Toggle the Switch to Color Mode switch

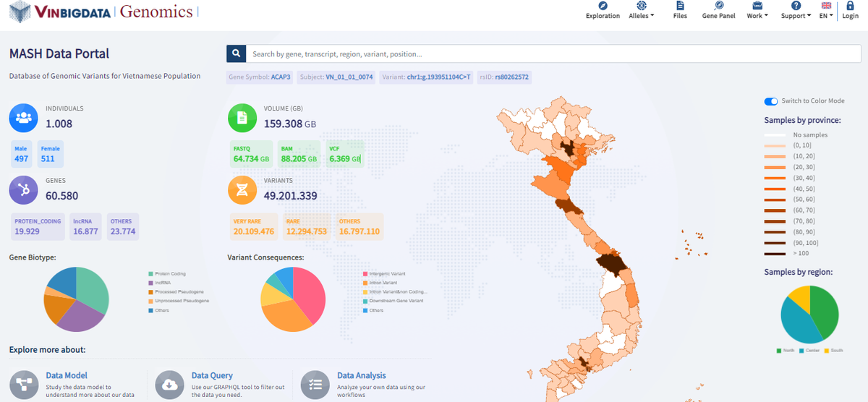pos(771,101)
